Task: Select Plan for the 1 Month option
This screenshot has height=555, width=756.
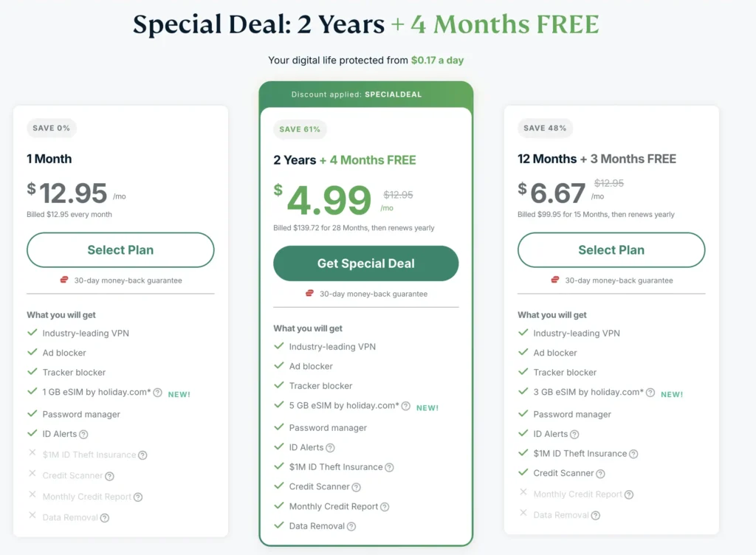Action: (120, 250)
